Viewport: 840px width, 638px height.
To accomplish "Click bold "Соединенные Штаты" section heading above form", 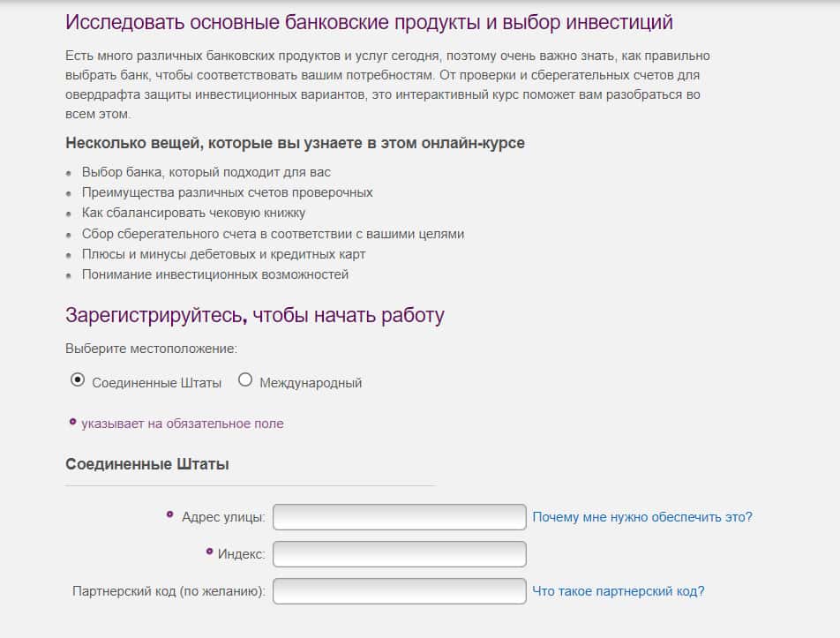I will coord(147,464).
